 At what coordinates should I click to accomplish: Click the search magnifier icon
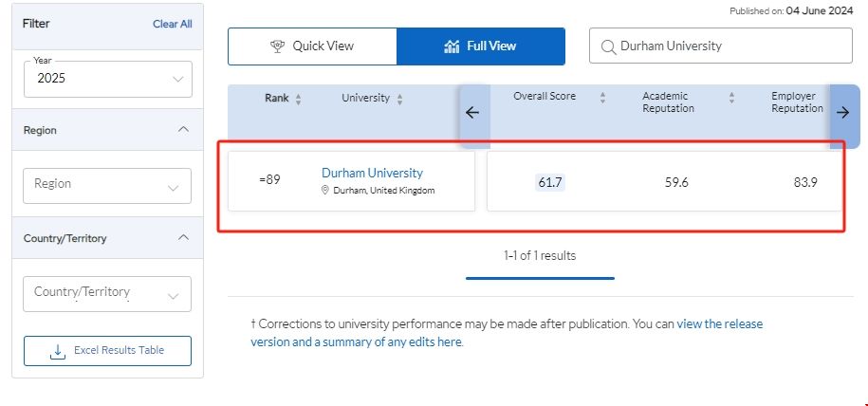click(607, 46)
